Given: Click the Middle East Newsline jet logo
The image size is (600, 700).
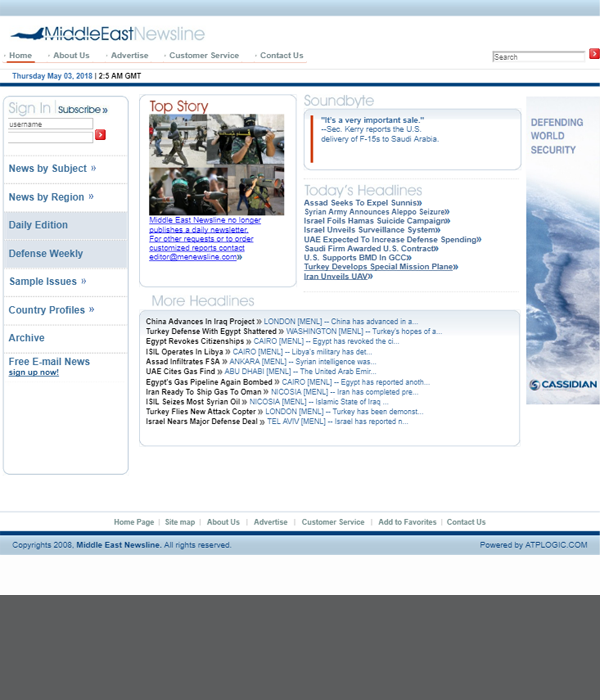Looking at the screenshot, I should point(107,34).
